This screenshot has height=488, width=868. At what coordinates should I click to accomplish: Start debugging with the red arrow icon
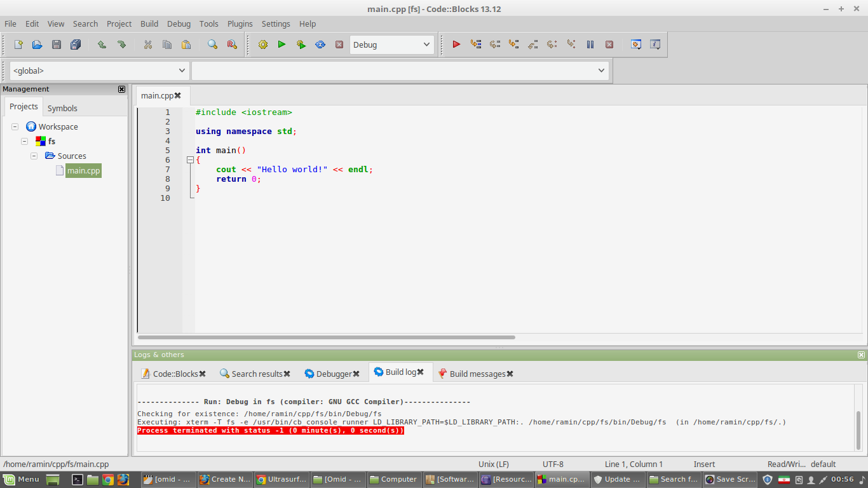[456, 44]
